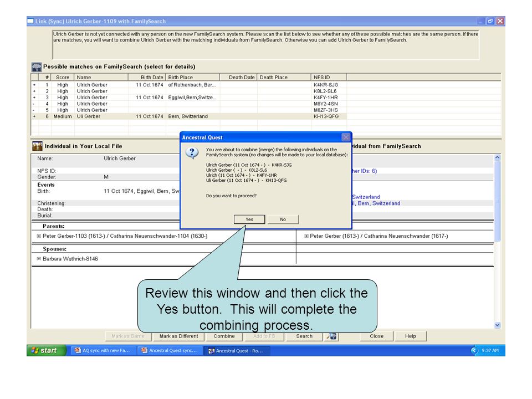Click the greyed Mark as Same button
Image resolution: width=532 pixels, height=399 pixels.
(x=128, y=336)
